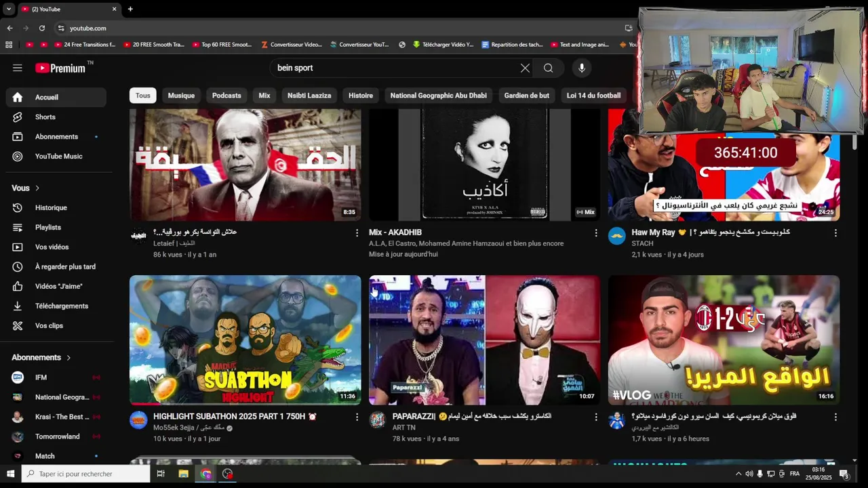Open File Explorer from the taskbar
Image resolution: width=868 pixels, height=488 pixels.
[x=183, y=474]
